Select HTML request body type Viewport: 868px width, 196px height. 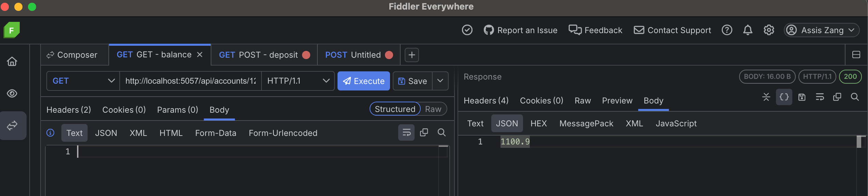pos(171,133)
